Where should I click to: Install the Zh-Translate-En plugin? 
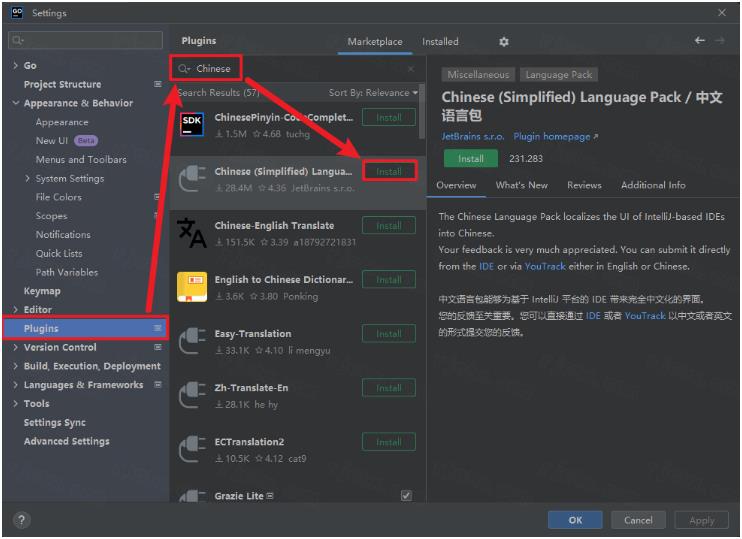click(389, 388)
